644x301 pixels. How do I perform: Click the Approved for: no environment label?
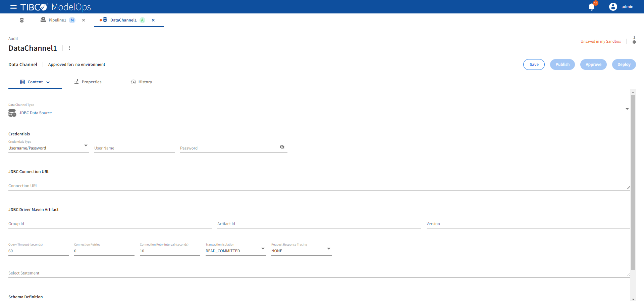[x=77, y=64]
